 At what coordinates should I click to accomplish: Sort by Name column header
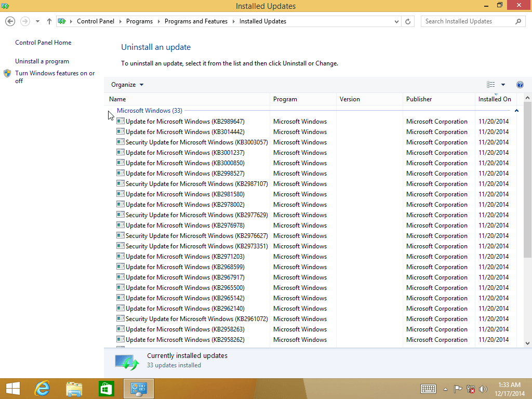[187, 99]
